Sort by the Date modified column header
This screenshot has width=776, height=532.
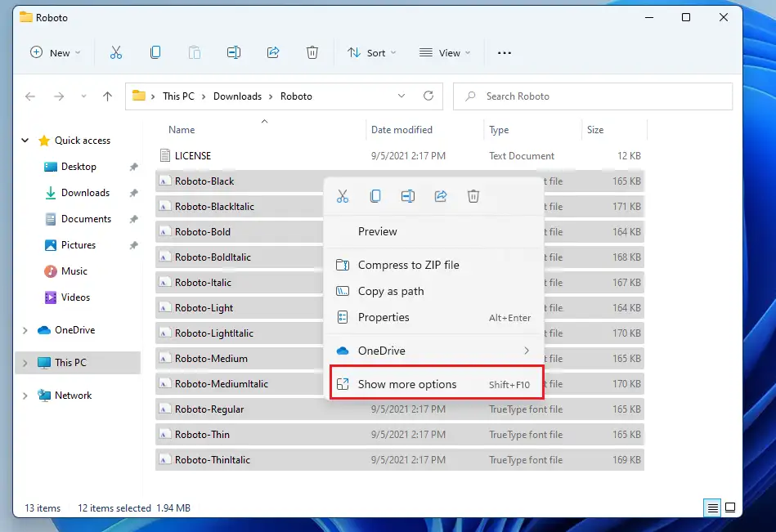[401, 130]
